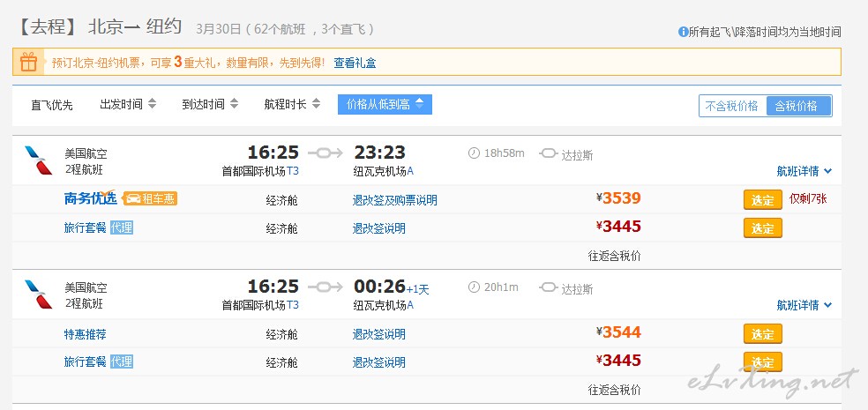Screen dimensions: 868x410
Task: Click 选定 for ¥3445 fare under 00:26 flight
Action: point(762,362)
